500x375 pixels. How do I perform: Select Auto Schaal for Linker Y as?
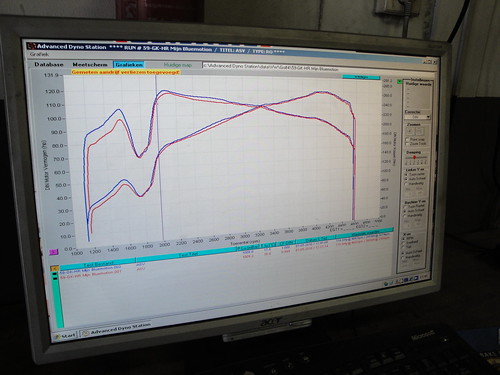click(x=407, y=179)
